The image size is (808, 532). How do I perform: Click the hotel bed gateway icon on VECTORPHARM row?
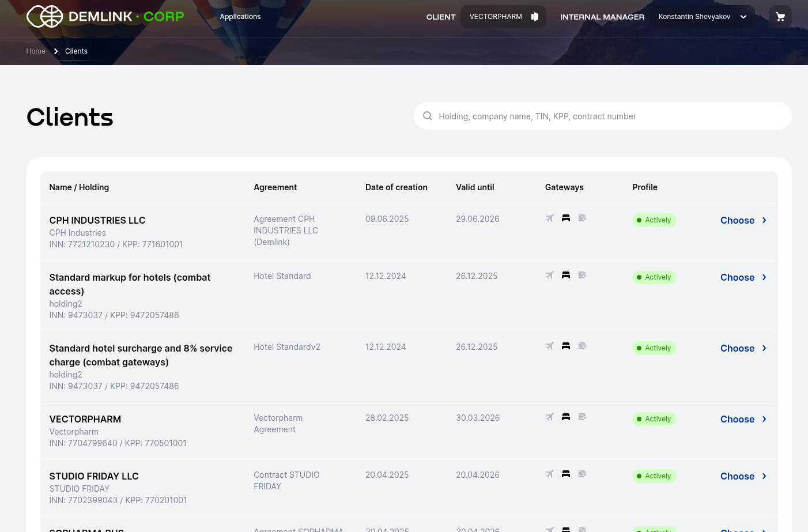pos(565,417)
